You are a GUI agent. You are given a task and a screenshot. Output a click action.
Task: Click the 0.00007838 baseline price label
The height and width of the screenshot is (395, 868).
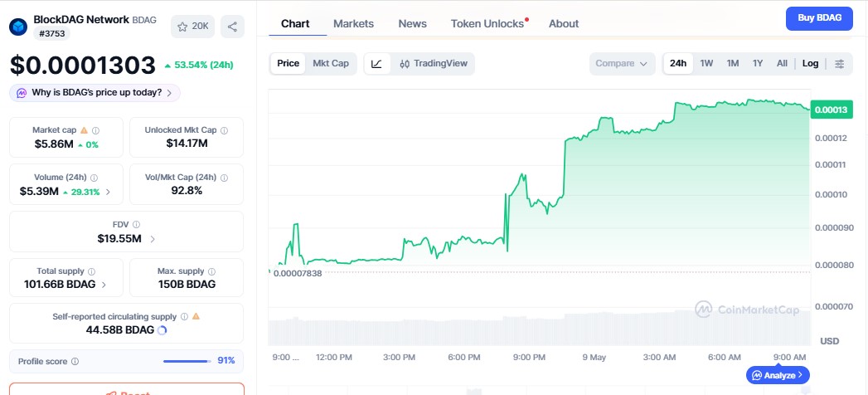coord(298,273)
